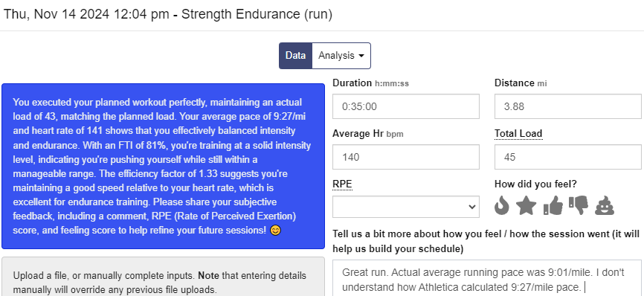Click the gray upload file notice box

(163, 277)
